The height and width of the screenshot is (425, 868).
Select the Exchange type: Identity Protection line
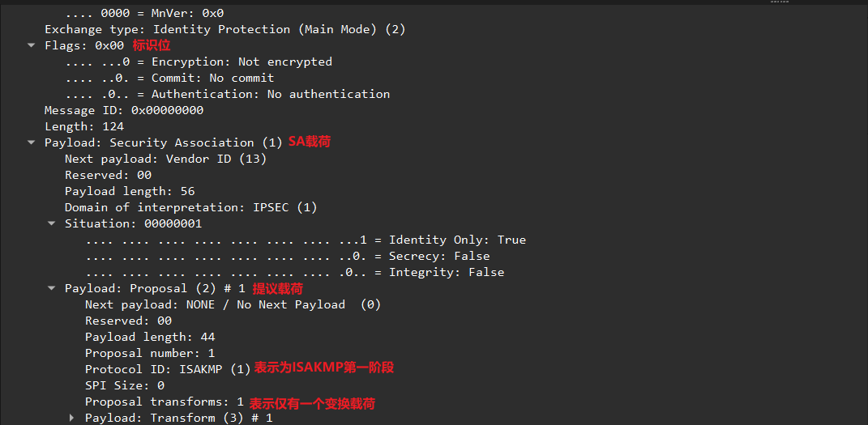(224, 29)
